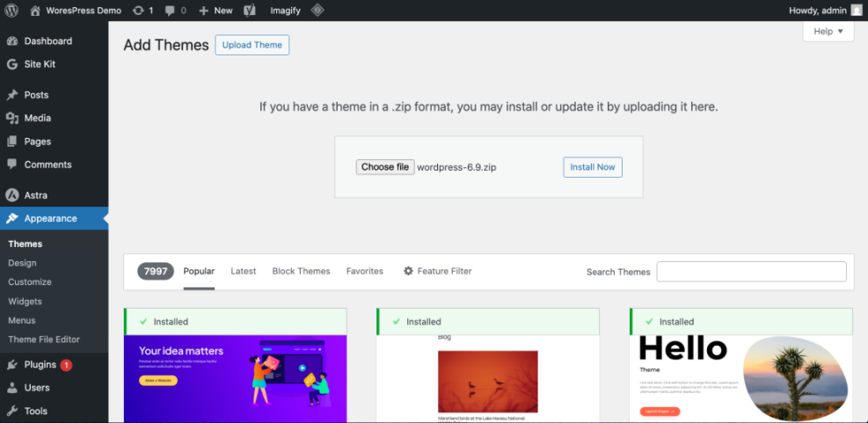Click the admin avatar picture
Image resolution: width=868 pixels, height=423 pixels.
point(857,10)
